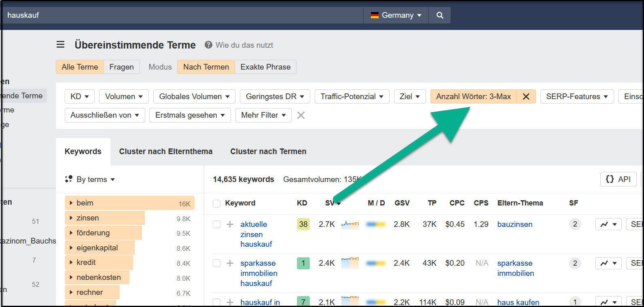
Task: Check the 'aktuelle zinsen hauskauf' row checkbox
Action: pyautogui.click(x=217, y=224)
